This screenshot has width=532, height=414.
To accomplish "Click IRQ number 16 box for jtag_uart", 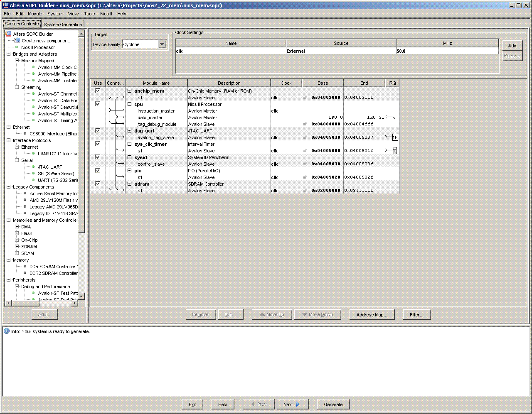I will click(395, 137).
